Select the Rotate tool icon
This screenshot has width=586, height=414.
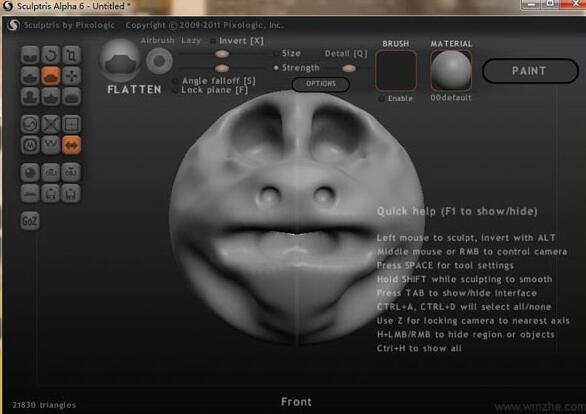pyautogui.click(x=51, y=55)
